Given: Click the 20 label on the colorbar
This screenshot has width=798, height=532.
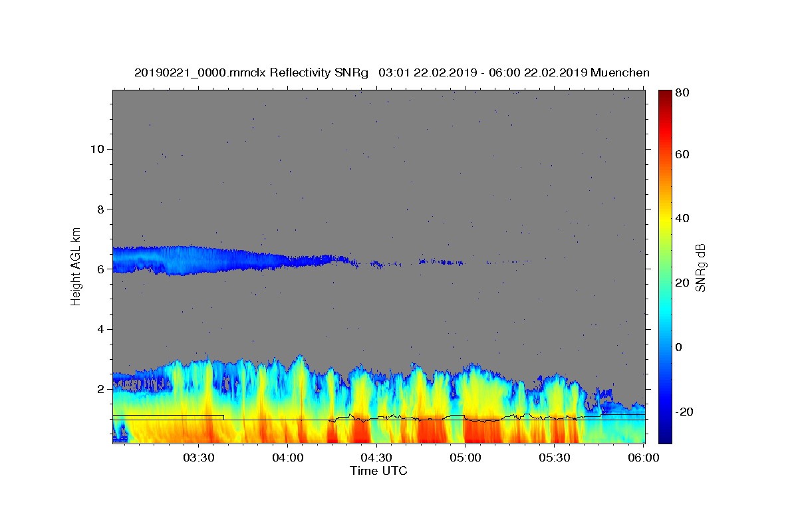Looking at the screenshot, I should click(682, 283).
